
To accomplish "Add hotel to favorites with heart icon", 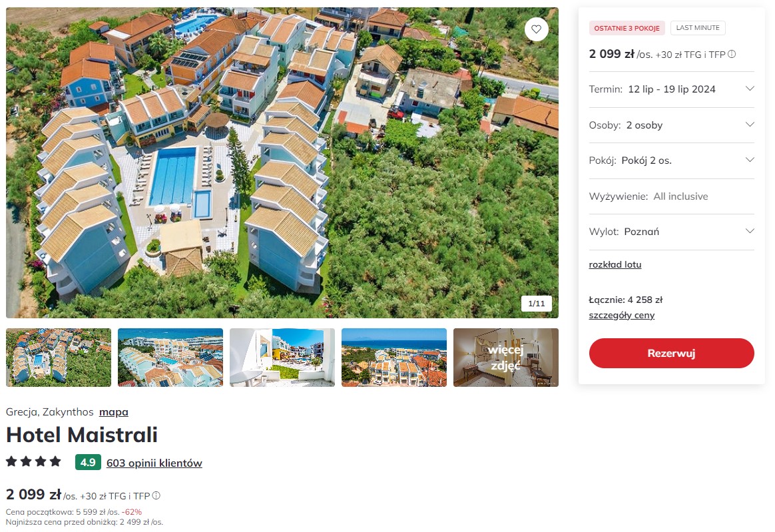I will pos(536,29).
